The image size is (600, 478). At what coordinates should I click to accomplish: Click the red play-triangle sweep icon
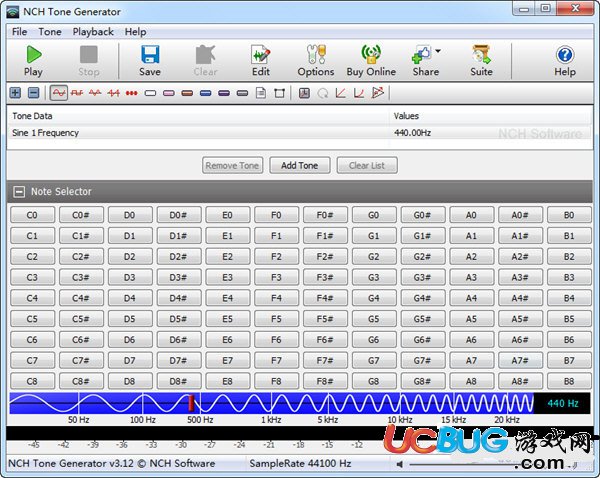click(x=377, y=93)
